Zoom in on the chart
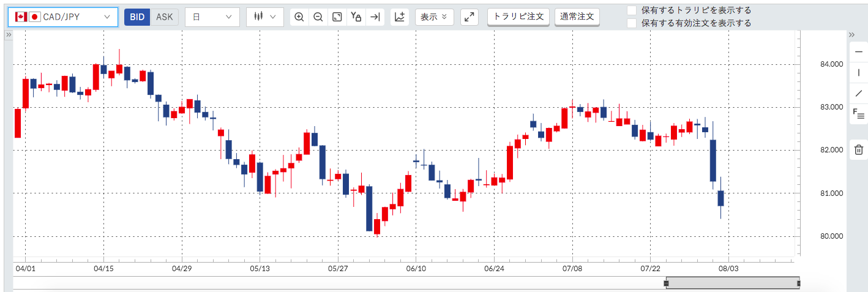868x292 pixels. coord(299,17)
